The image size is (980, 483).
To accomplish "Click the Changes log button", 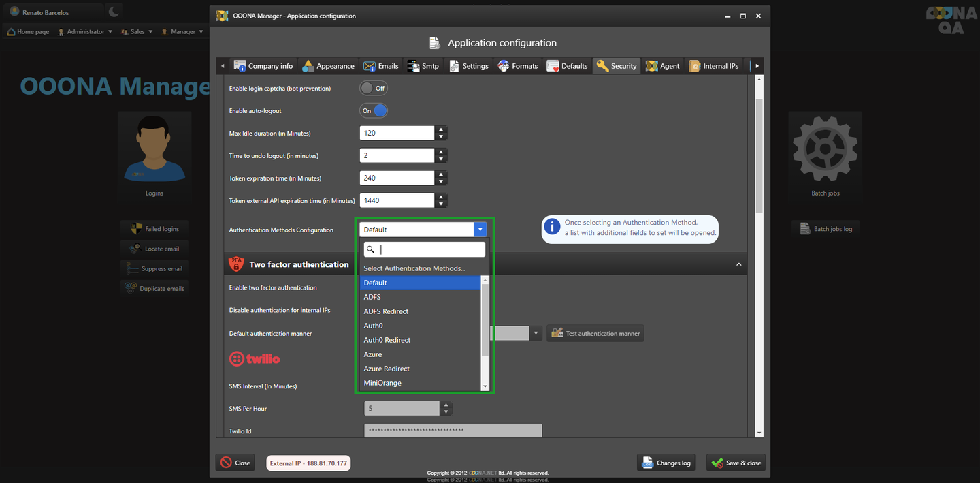I will coord(666,463).
